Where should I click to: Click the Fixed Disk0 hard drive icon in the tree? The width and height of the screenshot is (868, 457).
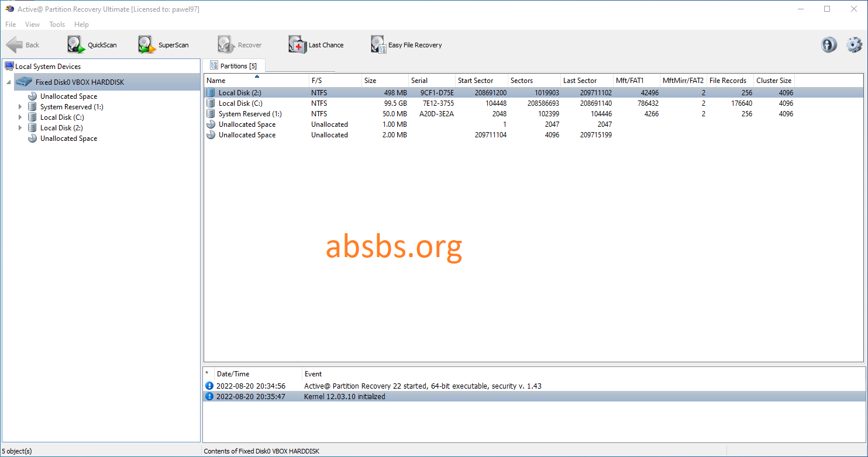coord(24,82)
